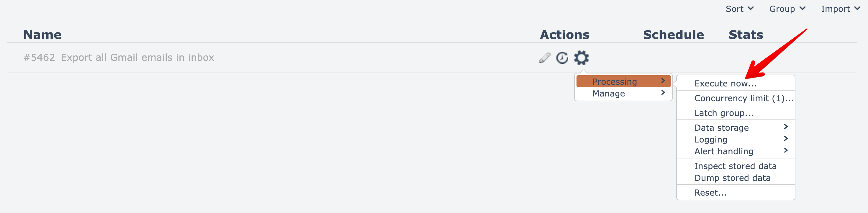The height and width of the screenshot is (213, 868).
Task: Open the Group dropdown
Action: [787, 9]
